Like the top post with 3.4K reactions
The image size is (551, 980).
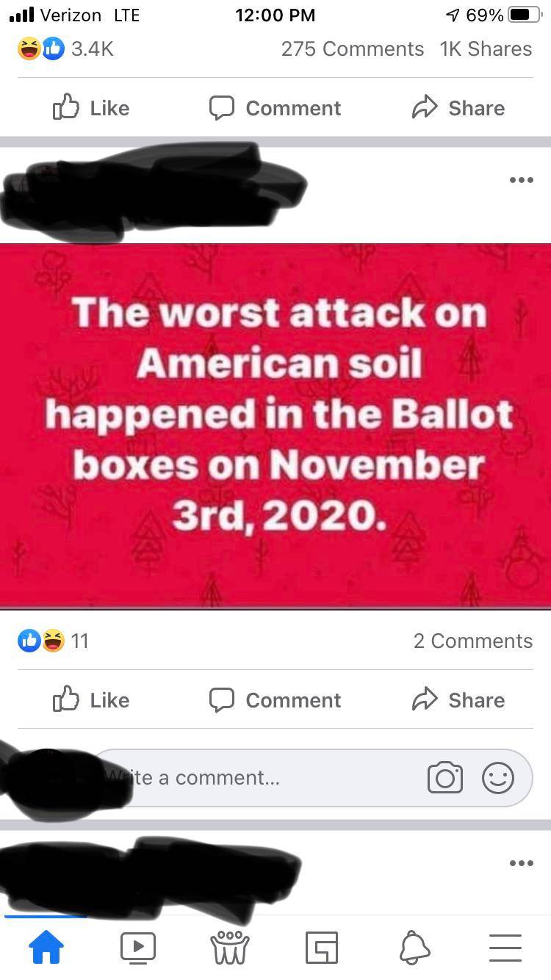click(x=91, y=107)
